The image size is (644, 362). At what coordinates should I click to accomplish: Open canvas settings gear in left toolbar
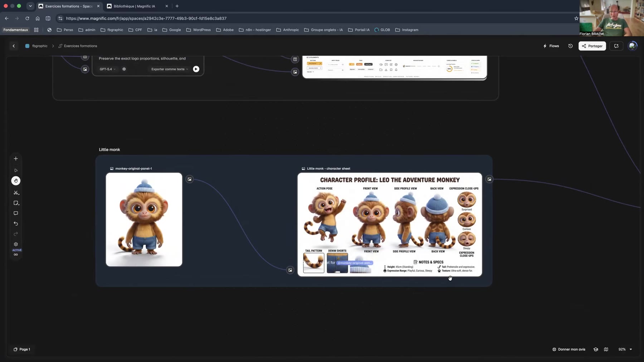pyautogui.click(x=16, y=244)
